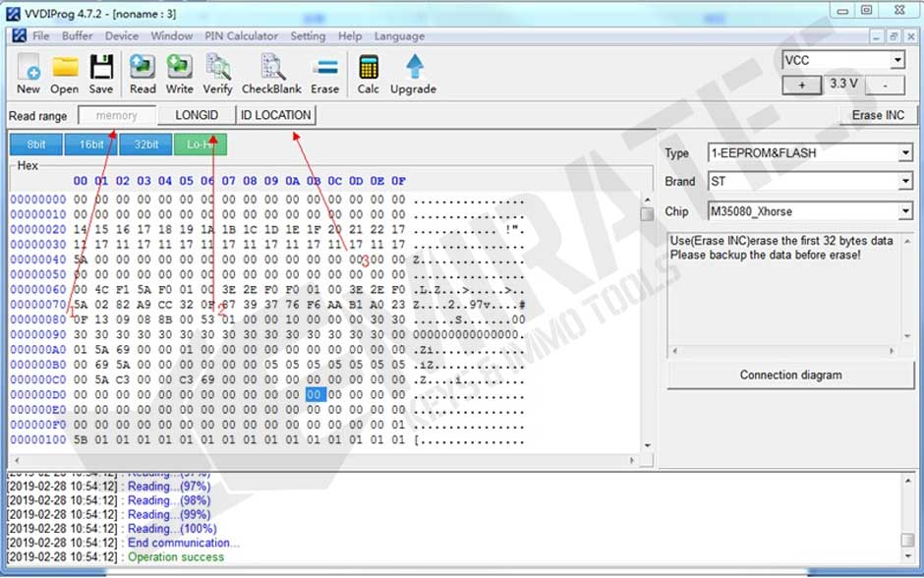The image size is (924, 578).
Task: Switch hex view to 32bit
Action: click(145, 144)
